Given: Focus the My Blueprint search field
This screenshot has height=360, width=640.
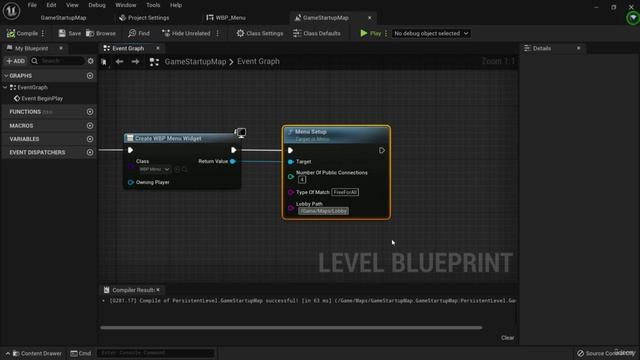Looking at the screenshot, I should coord(57,61).
